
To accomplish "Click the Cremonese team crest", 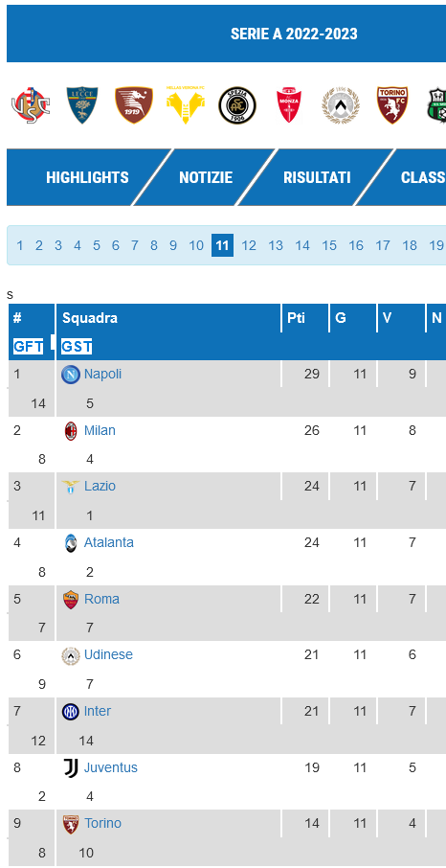I will point(28,105).
